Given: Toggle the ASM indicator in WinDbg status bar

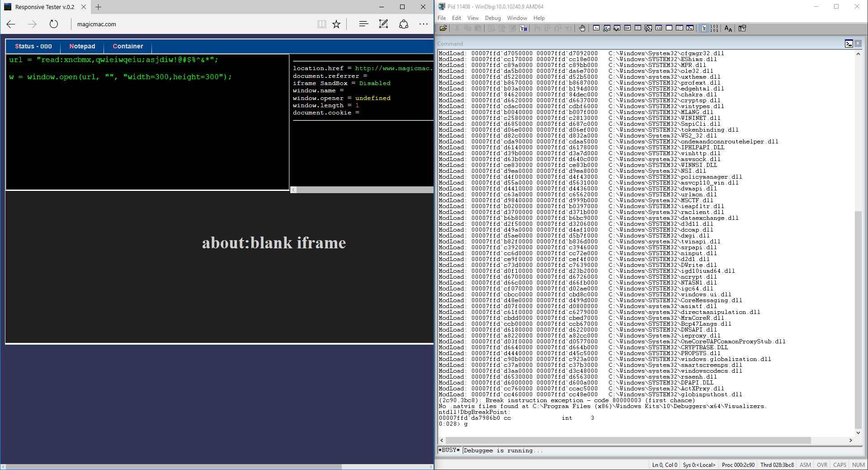Looking at the screenshot, I should (805, 465).
